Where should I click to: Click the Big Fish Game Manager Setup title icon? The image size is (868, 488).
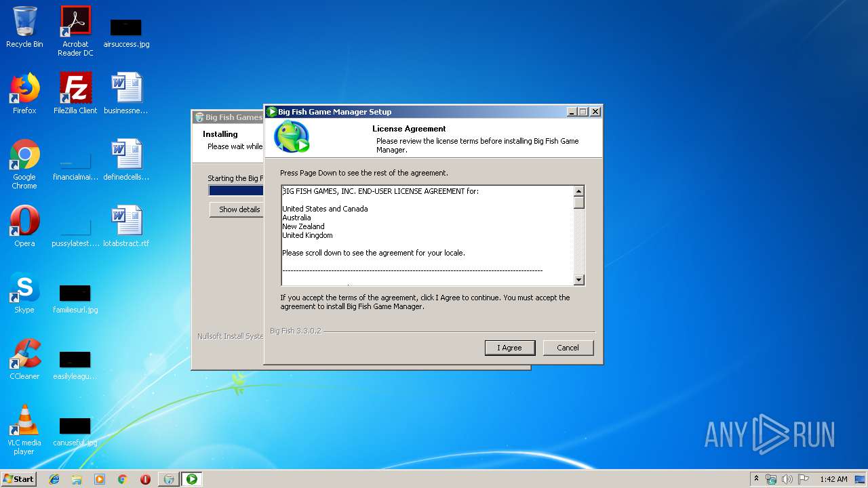(x=272, y=112)
